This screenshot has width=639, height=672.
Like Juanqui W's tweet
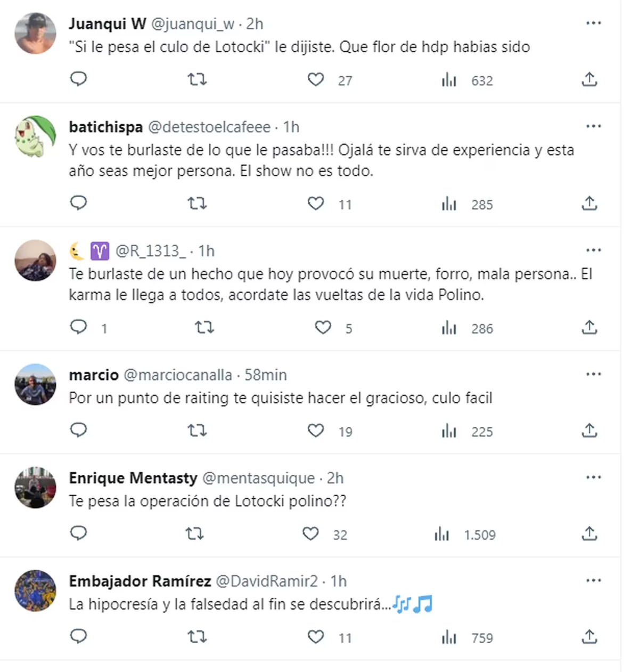[316, 79]
